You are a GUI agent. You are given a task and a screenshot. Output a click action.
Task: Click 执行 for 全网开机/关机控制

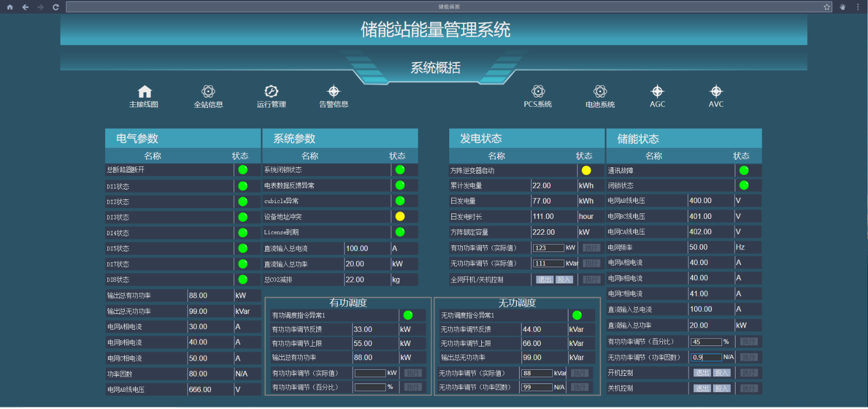click(591, 280)
